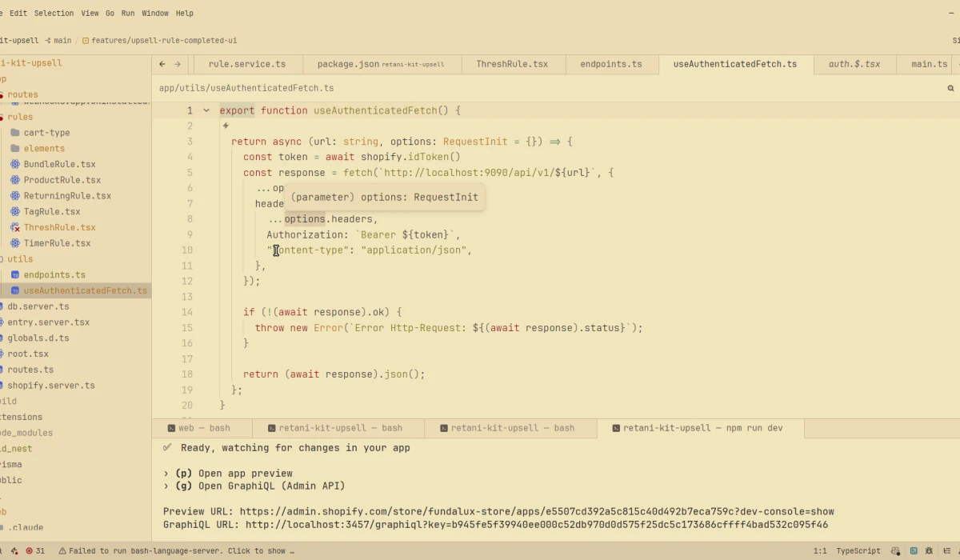This screenshot has width=960, height=560.
Task: Open shopify.server.ts in project tree
Action: tap(50, 386)
